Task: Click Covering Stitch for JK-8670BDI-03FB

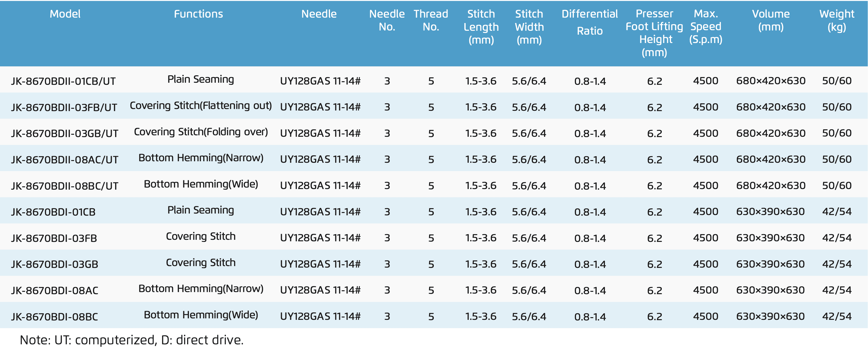Action: click(x=201, y=236)
